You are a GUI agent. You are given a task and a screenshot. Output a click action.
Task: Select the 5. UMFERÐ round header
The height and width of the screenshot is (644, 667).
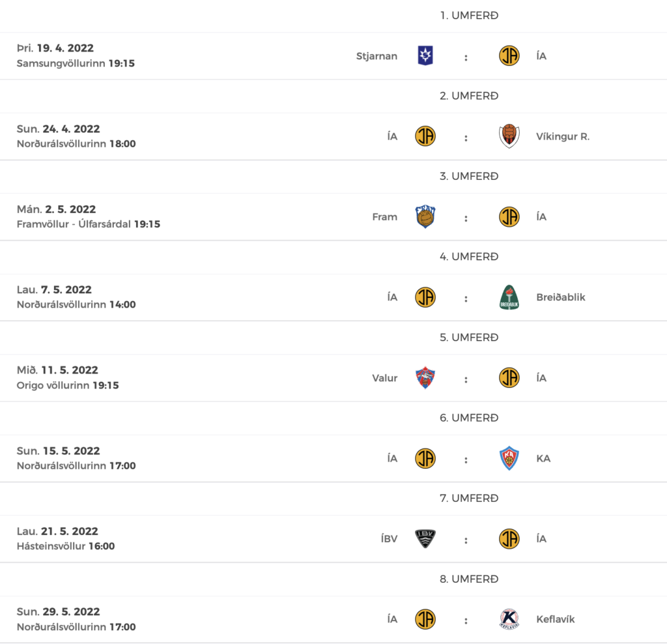(469, 337)
